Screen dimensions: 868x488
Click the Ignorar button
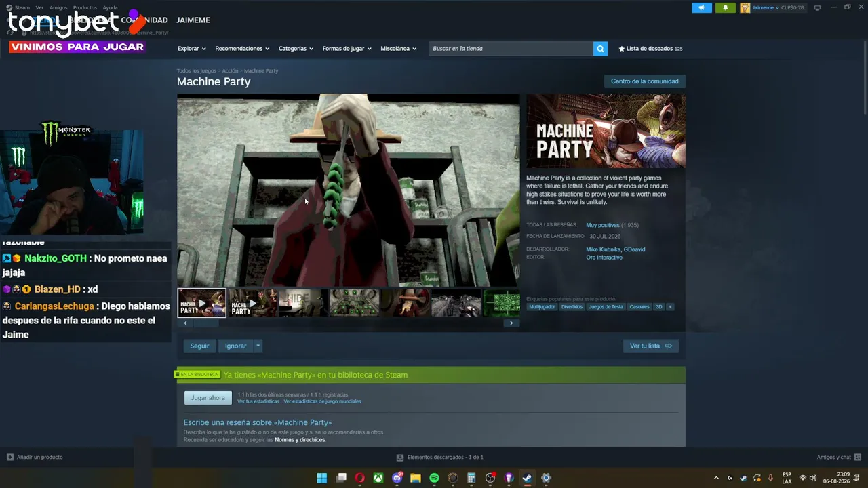click(x=235, y=346)
